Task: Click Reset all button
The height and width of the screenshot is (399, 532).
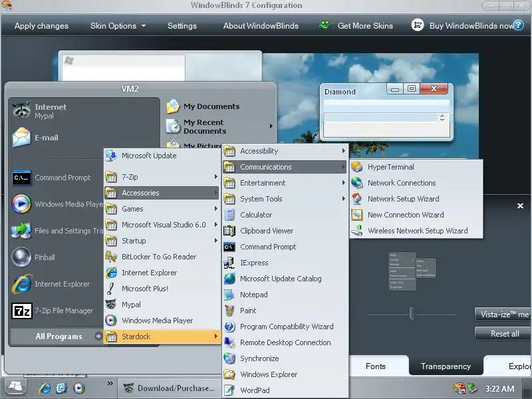Action: pyautogui.click(x=503, y=334)
